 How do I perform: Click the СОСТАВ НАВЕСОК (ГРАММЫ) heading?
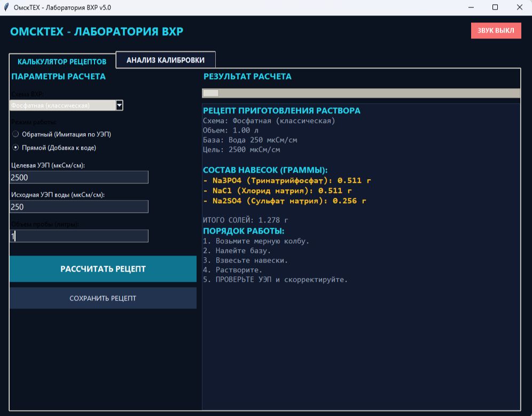[x=265, y=170]
